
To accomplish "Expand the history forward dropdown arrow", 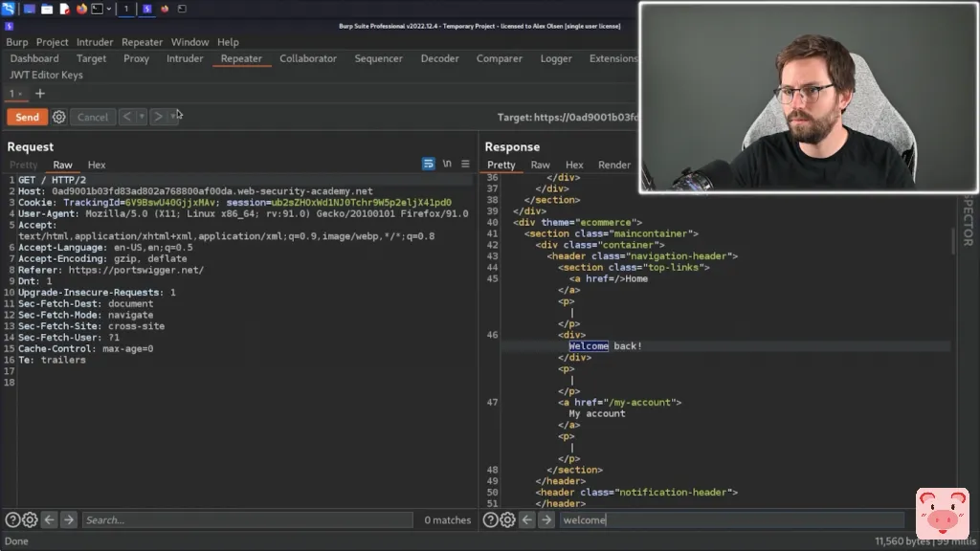I will pyautogui.click(x=173, y=117).
